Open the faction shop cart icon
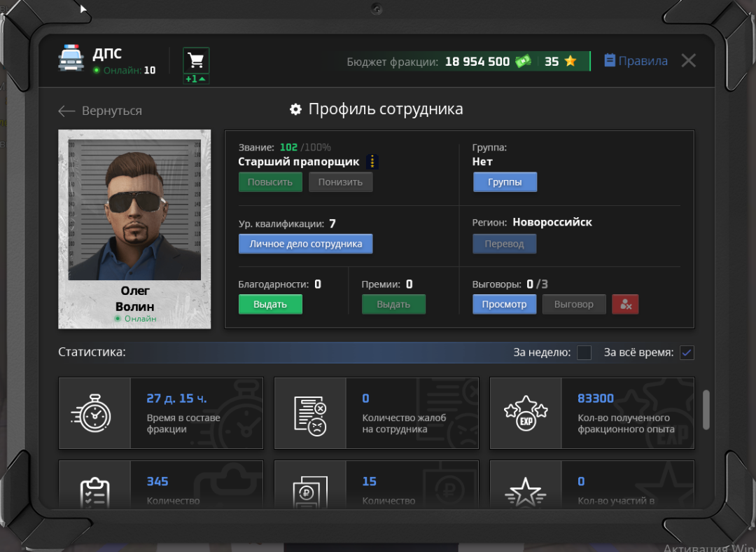This screenshot has width=756, height=552. click(x=196, y=60)
